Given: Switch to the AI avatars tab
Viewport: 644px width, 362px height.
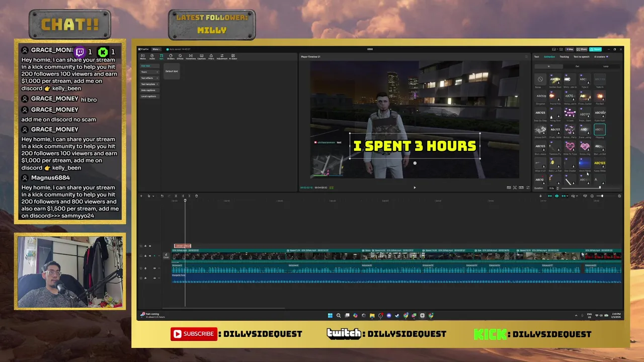Looking at the screenshot, I should 601,57.
